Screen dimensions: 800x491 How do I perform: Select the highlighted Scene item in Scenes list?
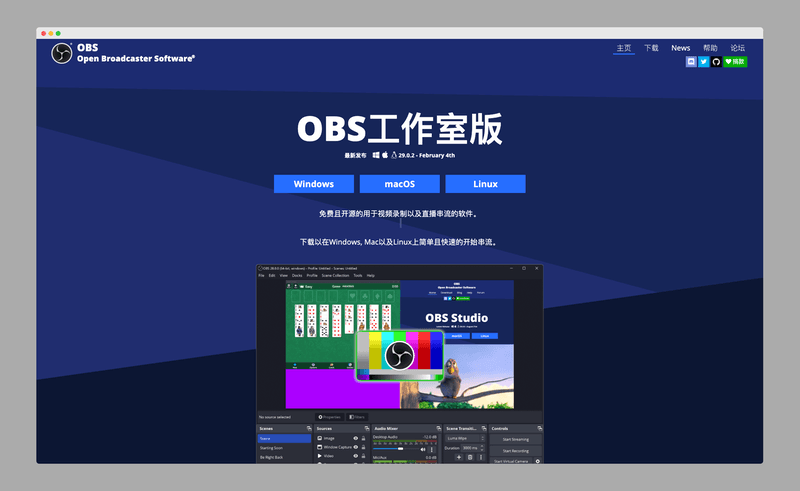(x=284, y=438)
